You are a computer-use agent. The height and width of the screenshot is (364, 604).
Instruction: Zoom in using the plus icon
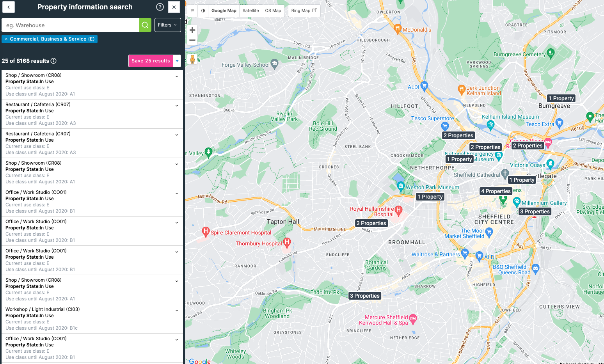pyautogui.click(x=192, y=30)
